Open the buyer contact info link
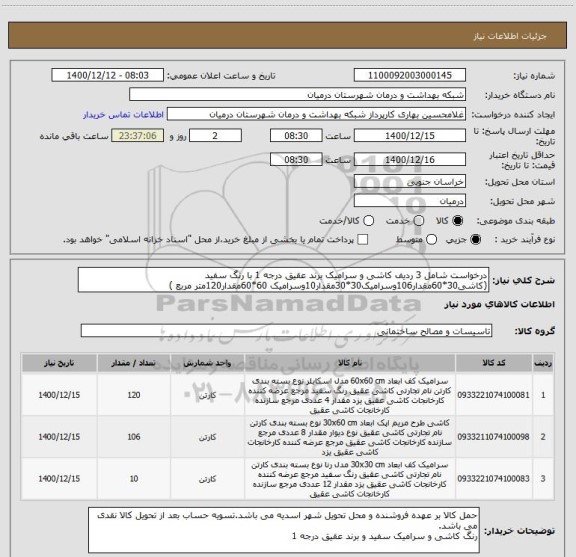The width and height of the screenshot is (576, 557). pos(123,115)
